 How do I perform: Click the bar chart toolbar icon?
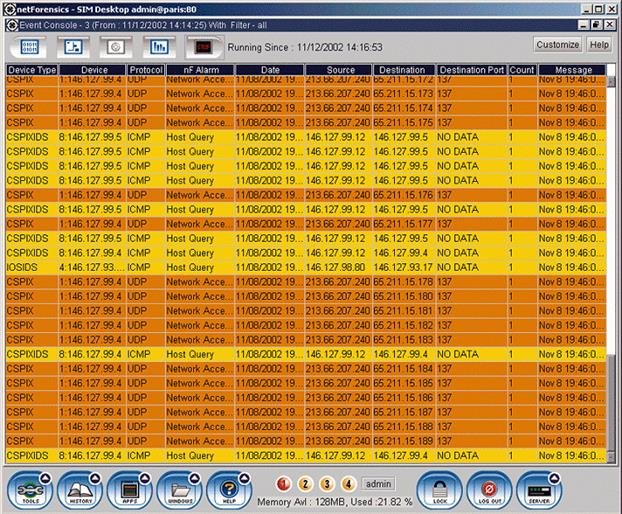[159, 46]
